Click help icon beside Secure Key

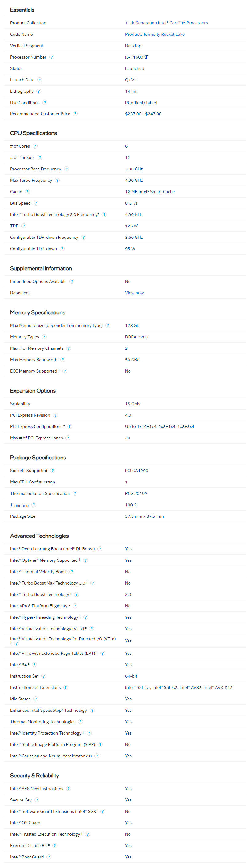point(37,800)
